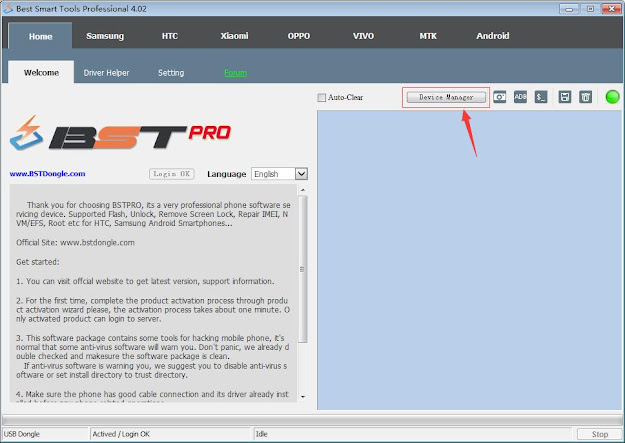This screenshot has height=443, width=625.
Task: Switch to the Samsung tab
Action: click(105, 36)
